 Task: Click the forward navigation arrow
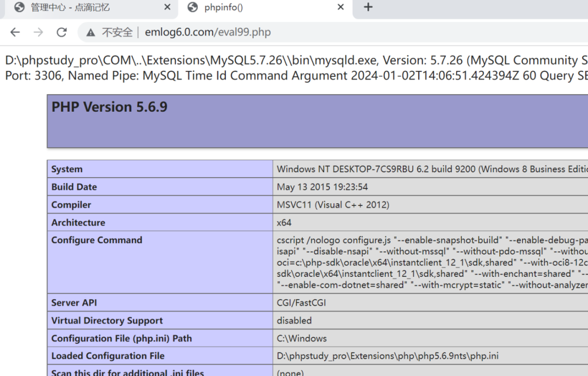[36, 32]
